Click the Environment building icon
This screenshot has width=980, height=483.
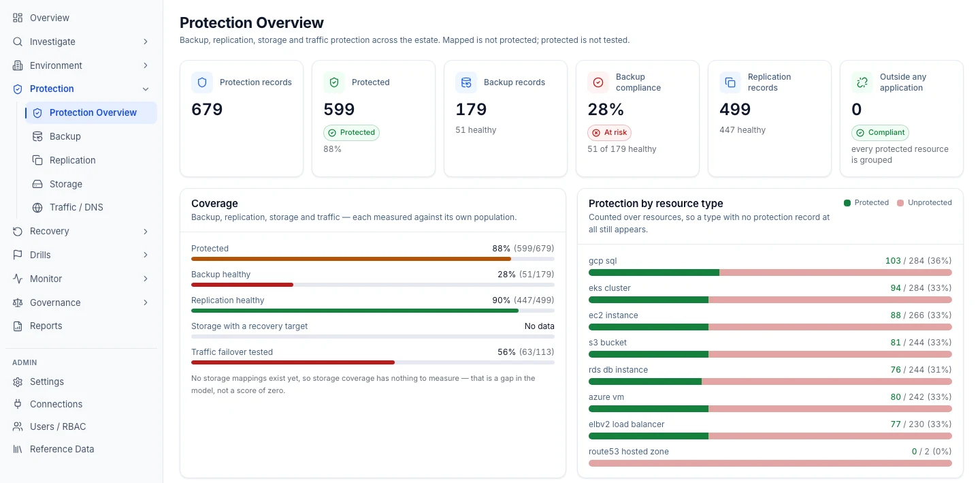[18, 65]
